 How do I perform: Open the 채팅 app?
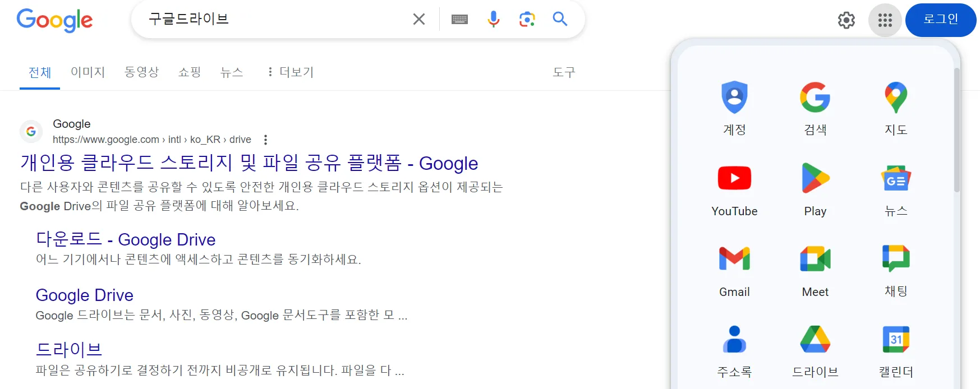pos(896,258)
